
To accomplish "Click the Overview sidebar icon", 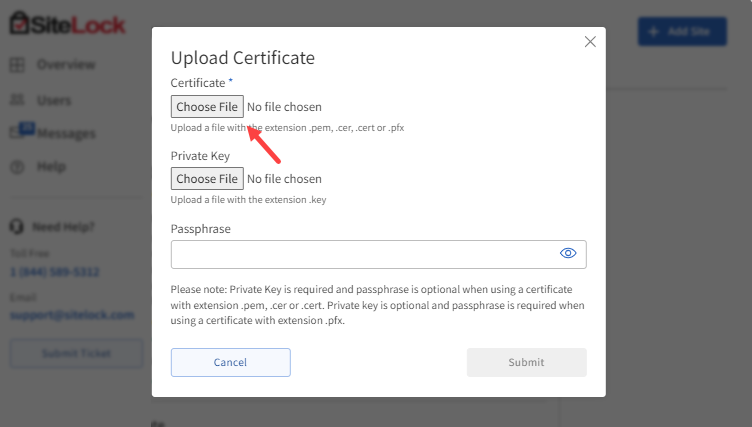I will click(x=17, y=65).
